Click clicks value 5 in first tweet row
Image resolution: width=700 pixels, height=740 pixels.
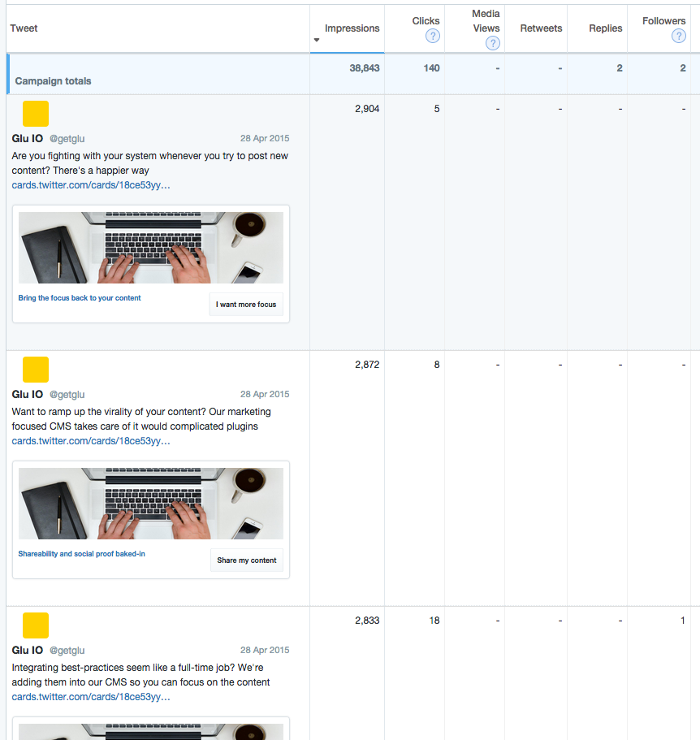tap(437, 109)
